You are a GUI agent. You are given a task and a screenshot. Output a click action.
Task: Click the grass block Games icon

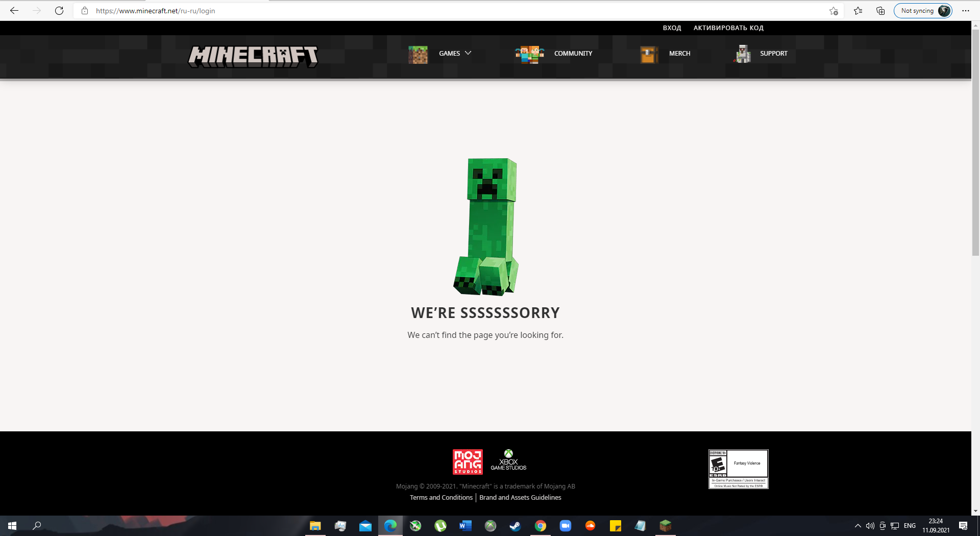click(x=418, y=54)
